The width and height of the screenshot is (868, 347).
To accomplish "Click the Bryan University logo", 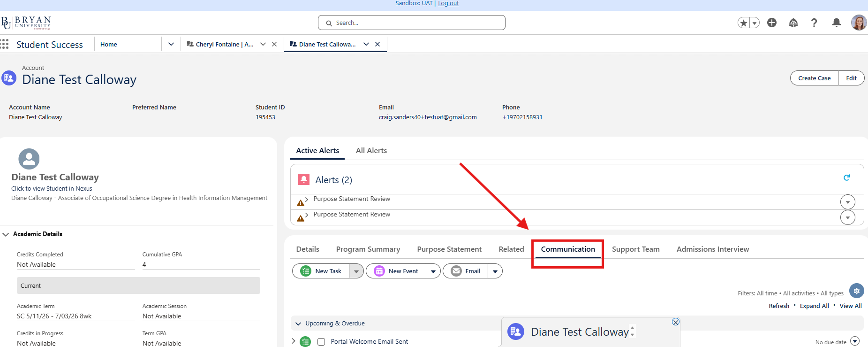I will tap(26, 23).
